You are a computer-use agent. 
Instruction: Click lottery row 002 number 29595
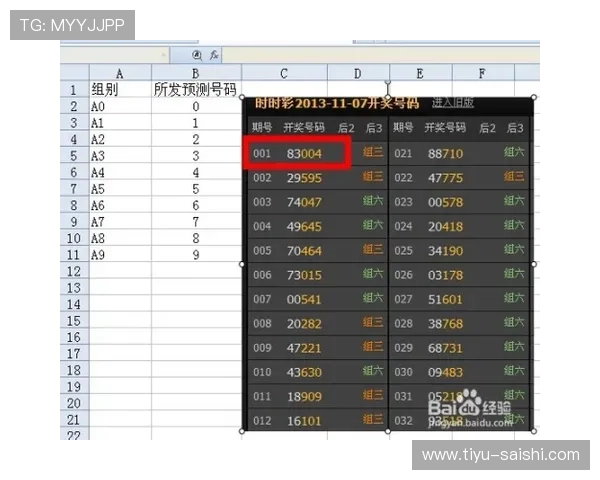tap(304, 178)
